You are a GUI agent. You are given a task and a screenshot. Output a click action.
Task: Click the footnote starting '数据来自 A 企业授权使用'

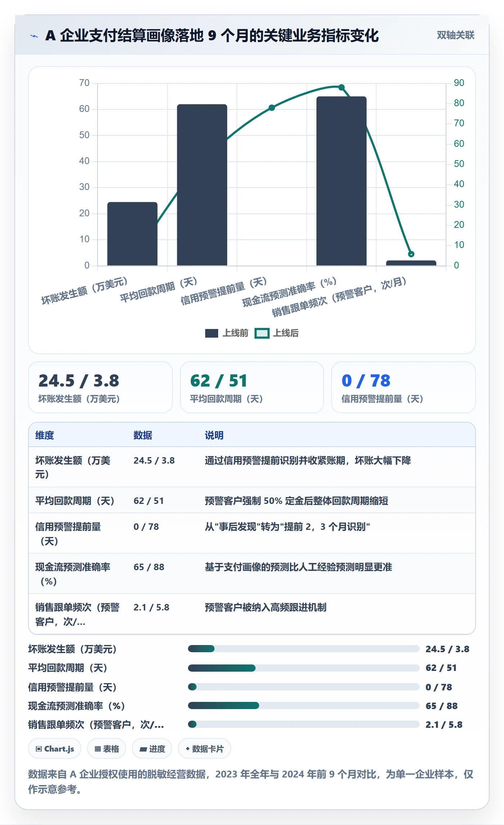point(251,782)
